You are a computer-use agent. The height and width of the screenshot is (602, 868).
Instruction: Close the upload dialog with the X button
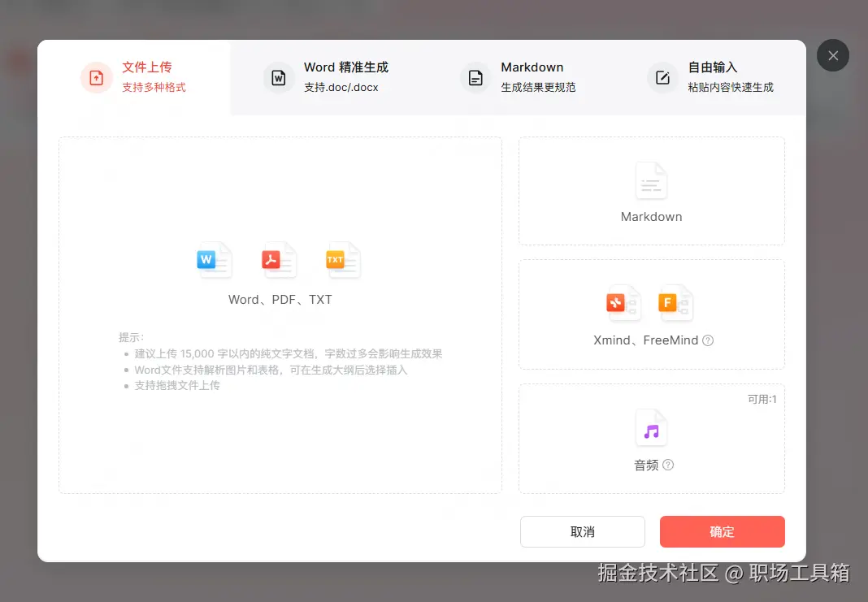tap(833, 55)
